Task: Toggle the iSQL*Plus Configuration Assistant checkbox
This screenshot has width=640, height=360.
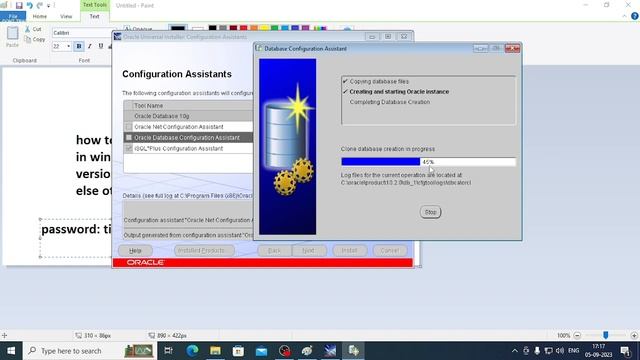Action: pyautogui.click(x=129, y=149)
